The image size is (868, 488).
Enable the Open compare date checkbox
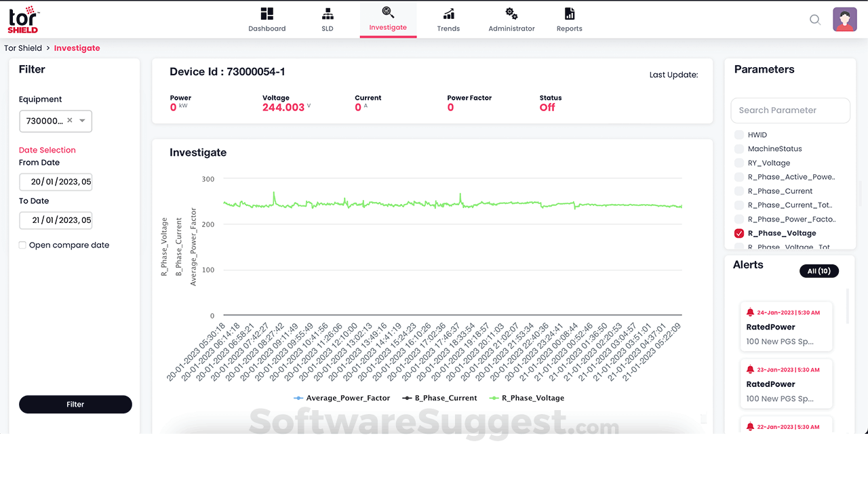(x=23, y=245)
